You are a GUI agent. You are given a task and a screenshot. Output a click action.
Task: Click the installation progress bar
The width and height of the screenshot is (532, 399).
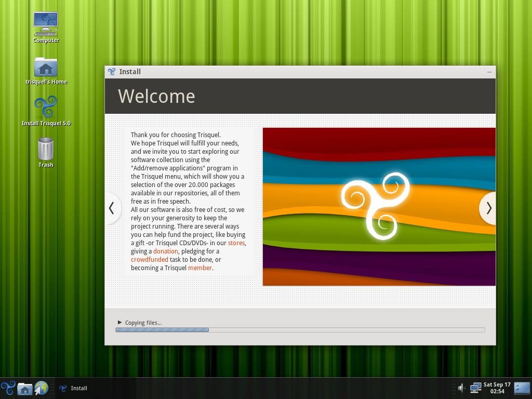click(x=300, y=330)
